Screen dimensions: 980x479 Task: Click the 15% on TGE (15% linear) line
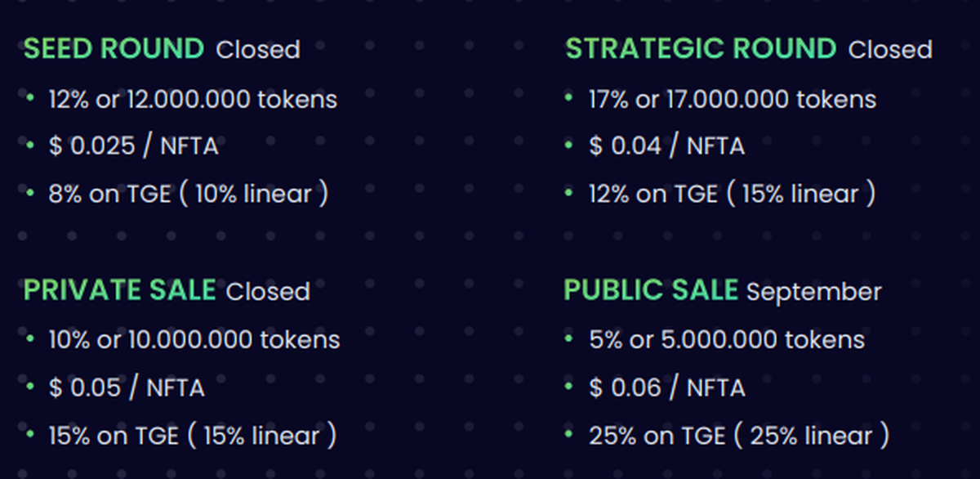(192, 436)
